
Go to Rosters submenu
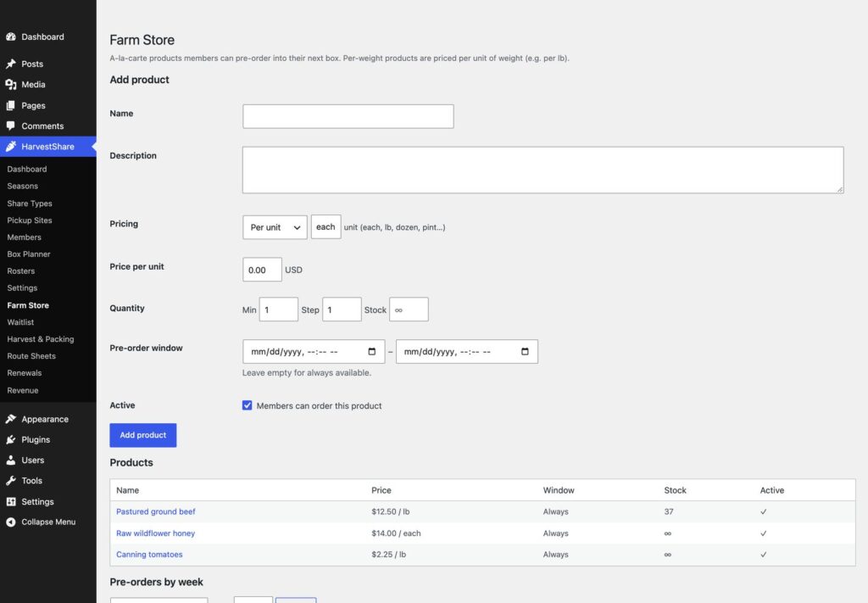[21, 271]
